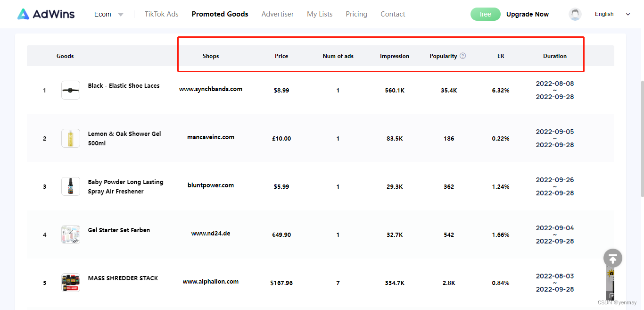
Task: Click the scroll-to-top arrow button
Action: point(613,258)
